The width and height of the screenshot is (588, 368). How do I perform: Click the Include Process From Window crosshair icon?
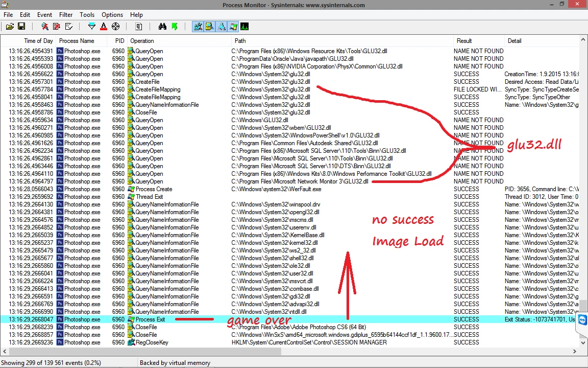[115, 26]
